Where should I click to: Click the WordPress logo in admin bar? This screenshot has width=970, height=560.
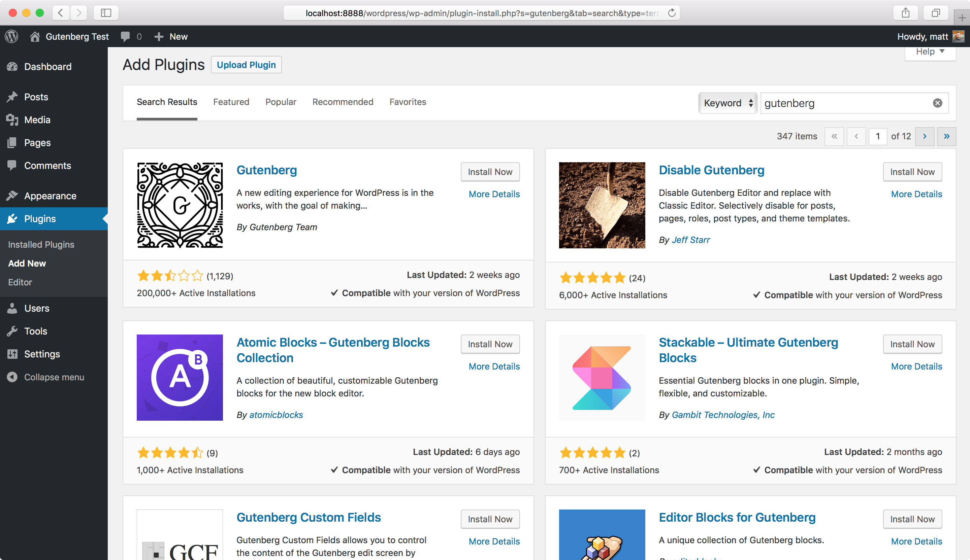click(x=11, y=37)
